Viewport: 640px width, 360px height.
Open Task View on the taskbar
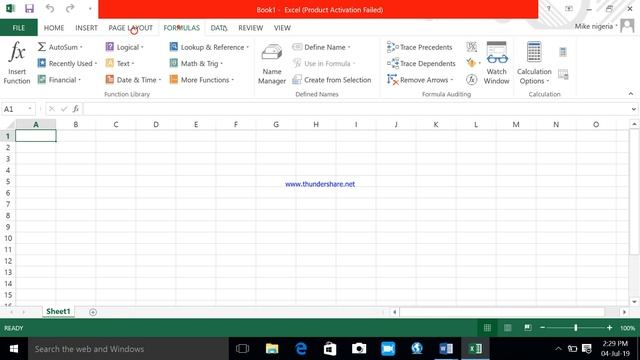(242, 349)
